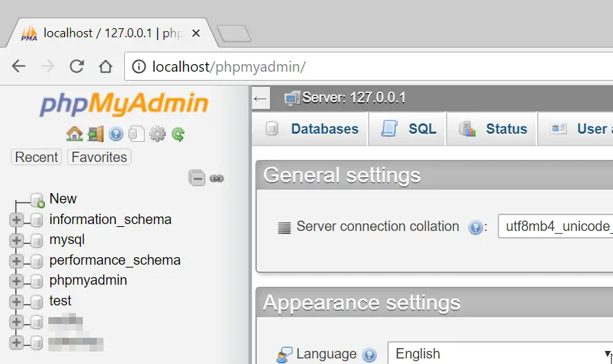The width and height of the screenshot is (613, 364).
Task: Click the address bar showing localhost/phpmyadmin/
Action: tap(367, 67)
